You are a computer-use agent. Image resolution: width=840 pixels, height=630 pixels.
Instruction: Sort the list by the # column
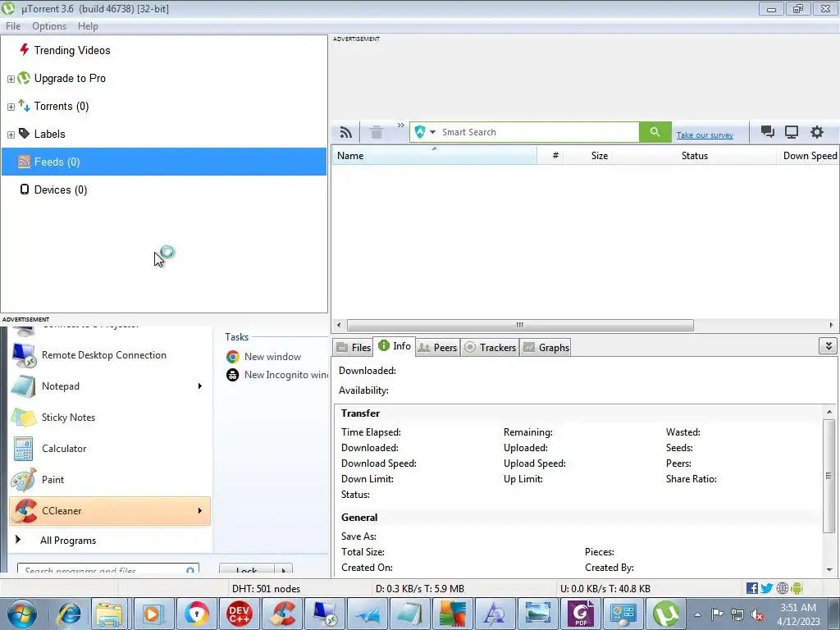pos(550,156)
